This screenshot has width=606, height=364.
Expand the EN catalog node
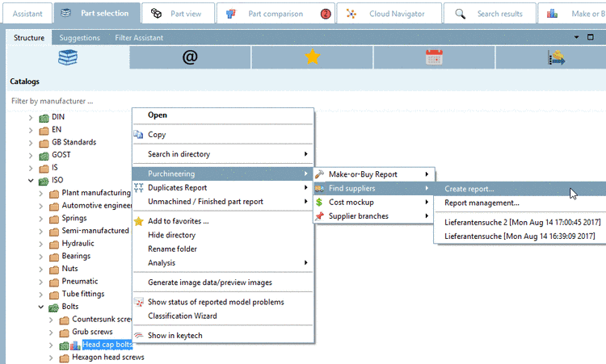click(x=31, y=131)
